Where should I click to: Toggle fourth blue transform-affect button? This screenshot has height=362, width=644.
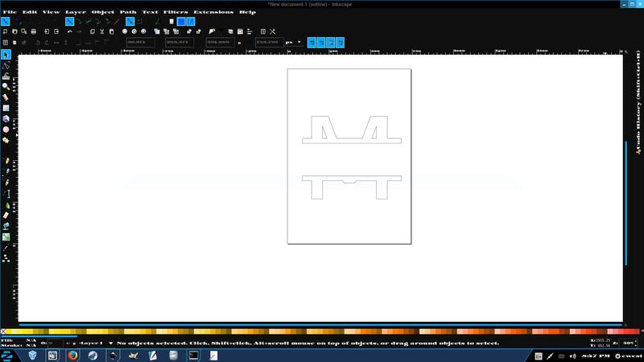pyautogui.click(x=340, y=43)
